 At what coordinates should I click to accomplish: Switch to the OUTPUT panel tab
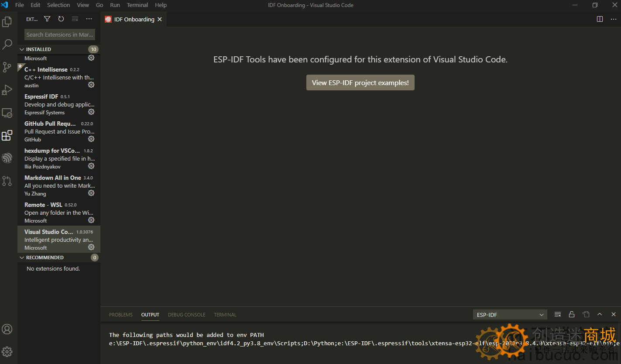coord(150,315)
